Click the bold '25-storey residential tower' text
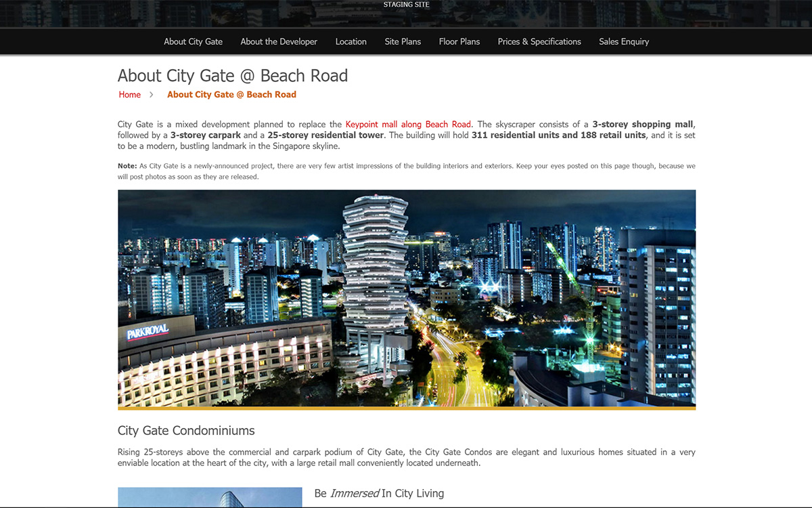 325,135
